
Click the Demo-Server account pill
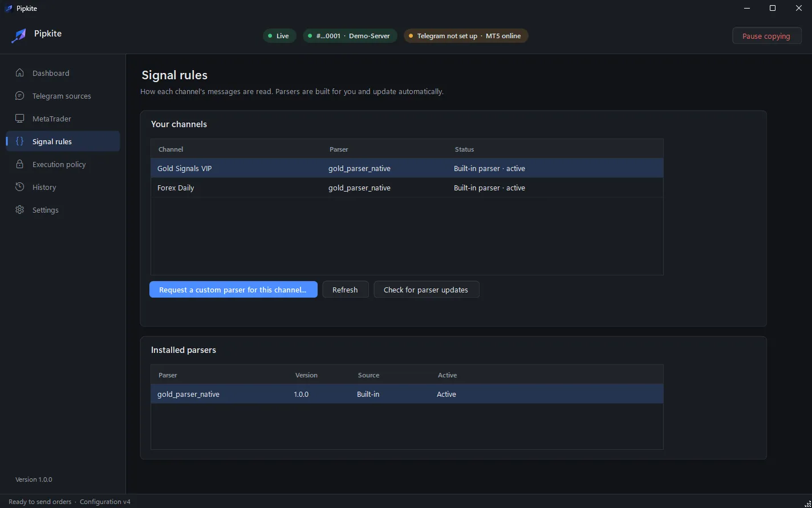click(x=350, y=36)
